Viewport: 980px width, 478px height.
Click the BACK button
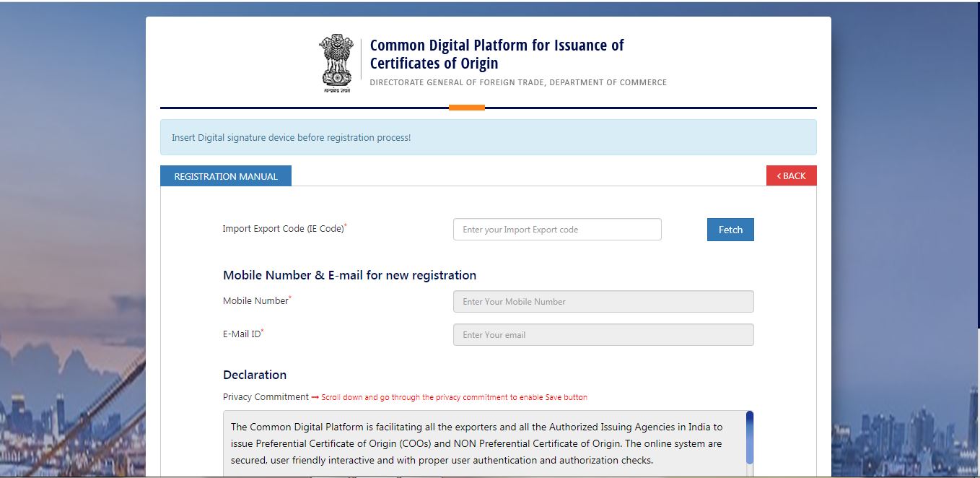pos(791,175)
